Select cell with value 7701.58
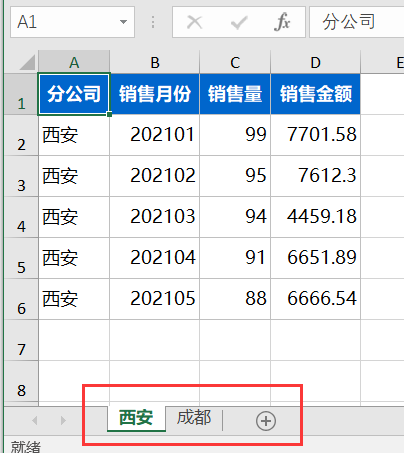Image resolution: width=404 pixels, height=453 pixels. [x=316, y=135]
